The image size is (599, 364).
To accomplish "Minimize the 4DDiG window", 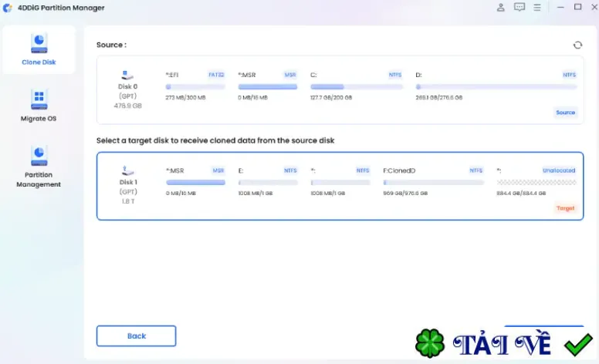I will click(x=560, y=7).
